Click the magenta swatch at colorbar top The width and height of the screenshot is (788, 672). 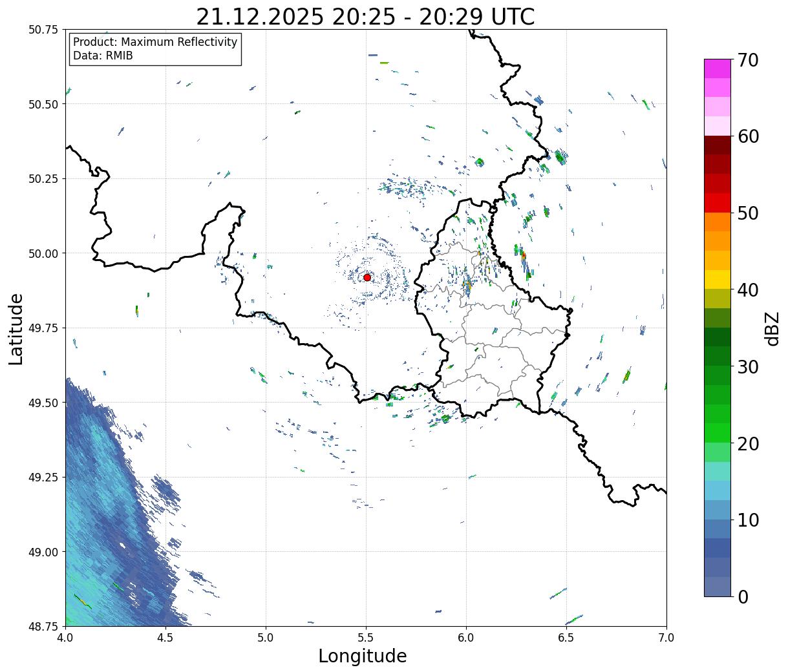[x=718, y=68]
